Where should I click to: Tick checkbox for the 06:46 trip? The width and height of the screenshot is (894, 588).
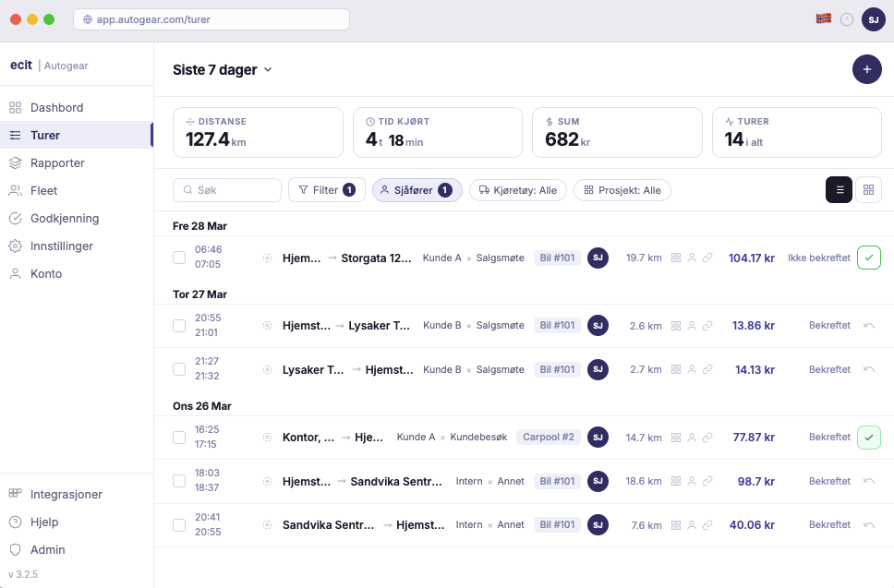180,258
